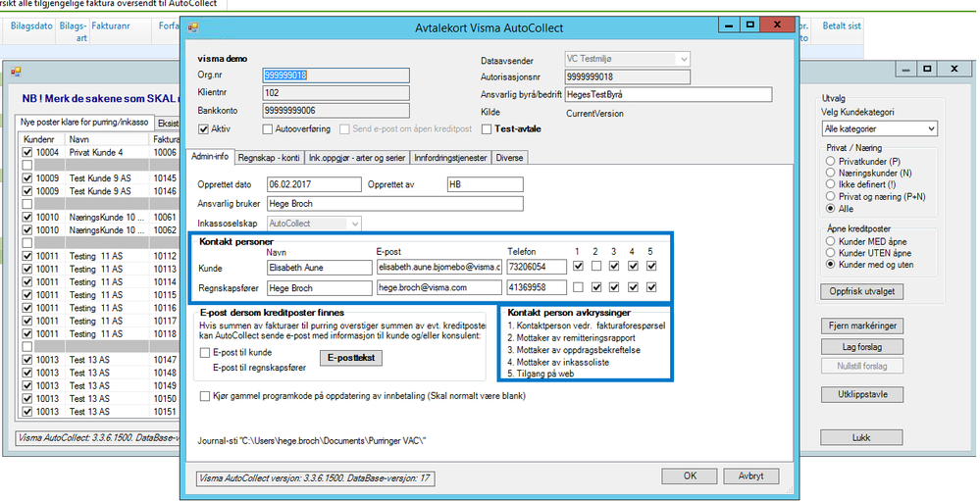Switch to the Diverse tab
980x501 pixels.
pos(509,158)
